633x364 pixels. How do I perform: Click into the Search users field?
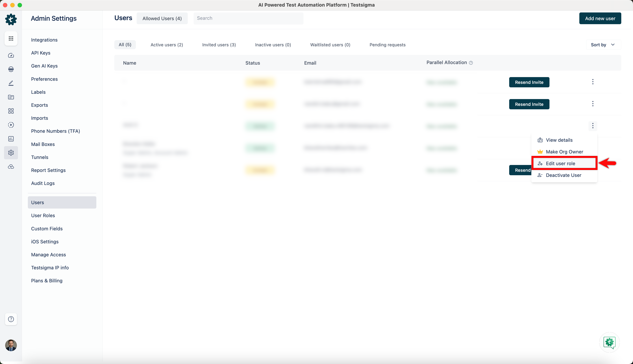(x=248, y=18)
